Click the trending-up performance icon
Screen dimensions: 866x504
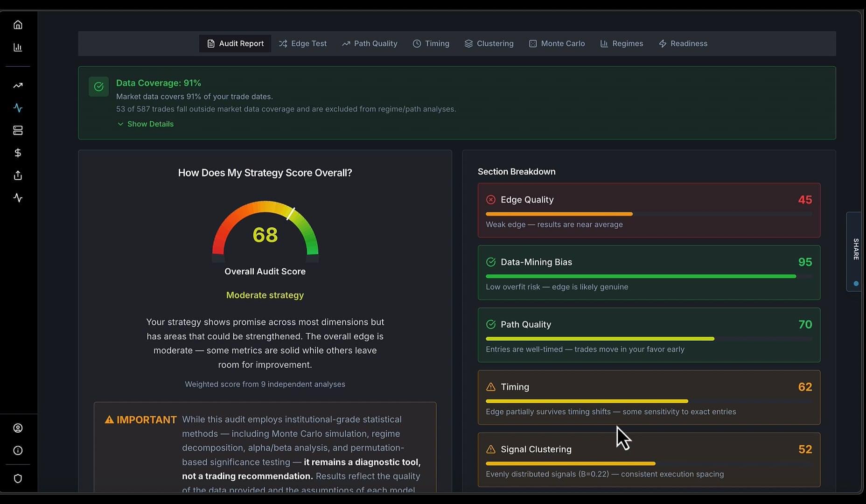pos(18,86)
